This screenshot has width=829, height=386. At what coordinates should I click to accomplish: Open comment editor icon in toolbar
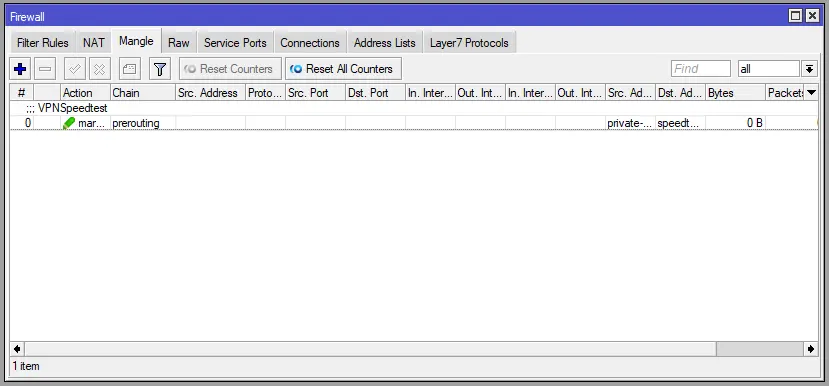pyautogui.click(x=130, y=69)
